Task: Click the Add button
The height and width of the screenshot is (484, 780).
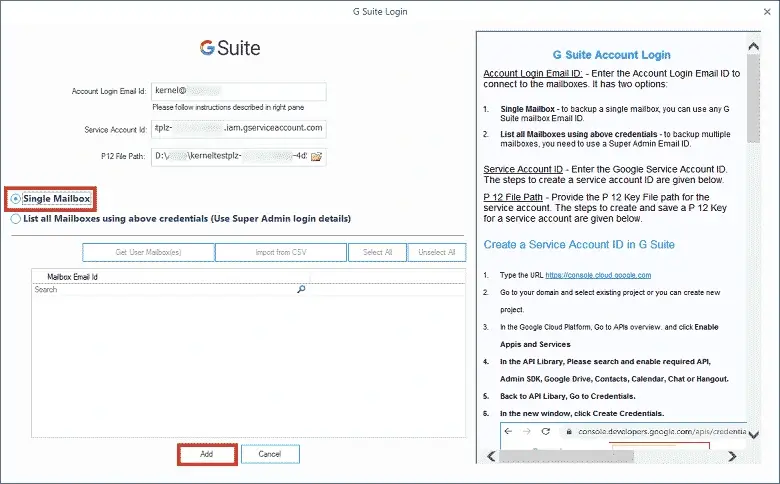Action: [206, 454]
